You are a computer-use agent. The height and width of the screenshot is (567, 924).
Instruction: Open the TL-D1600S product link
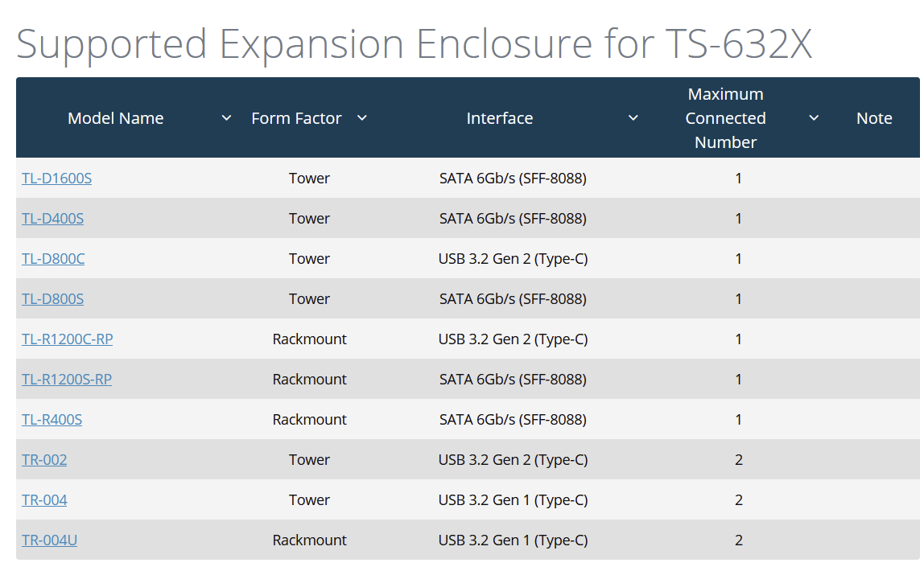(56, 179)
